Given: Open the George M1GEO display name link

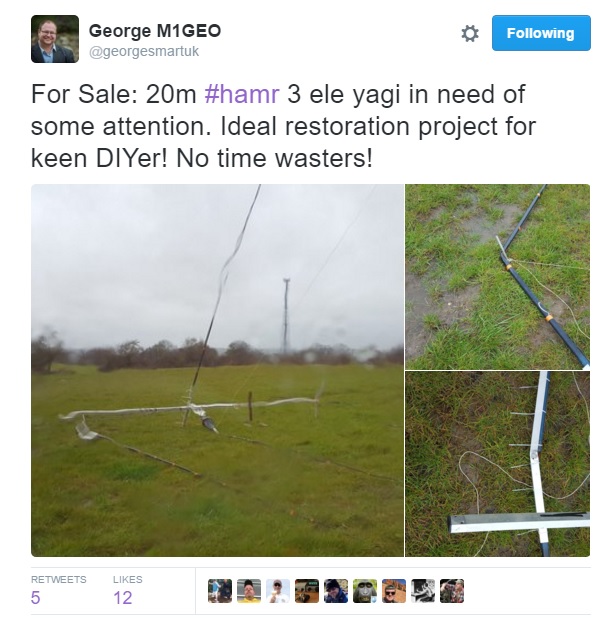Looking at the screenshot, I should [x=155, y=31].
